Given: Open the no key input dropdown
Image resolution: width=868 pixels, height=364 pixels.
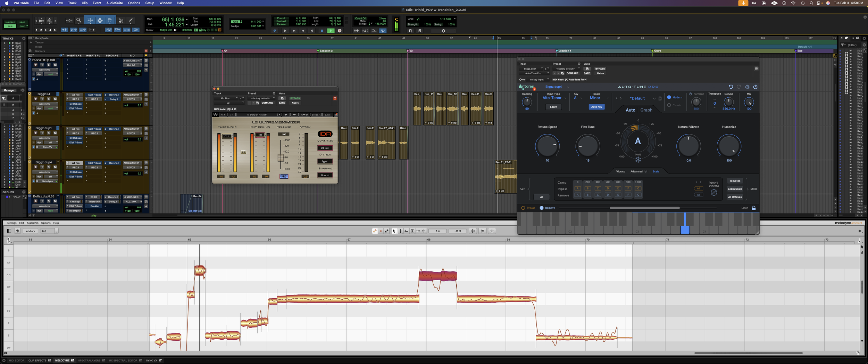Looking at the screenshot, I should click(x=538, y=80).
